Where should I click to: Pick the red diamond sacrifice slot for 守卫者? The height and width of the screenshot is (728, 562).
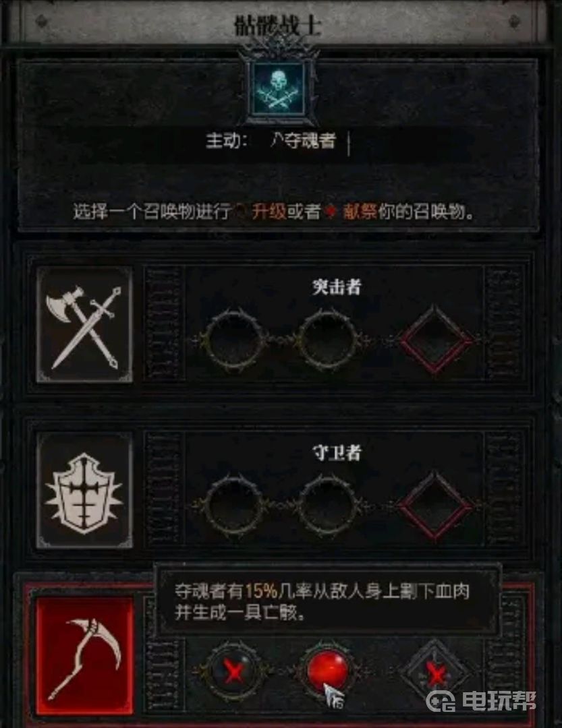coord(435,506)
